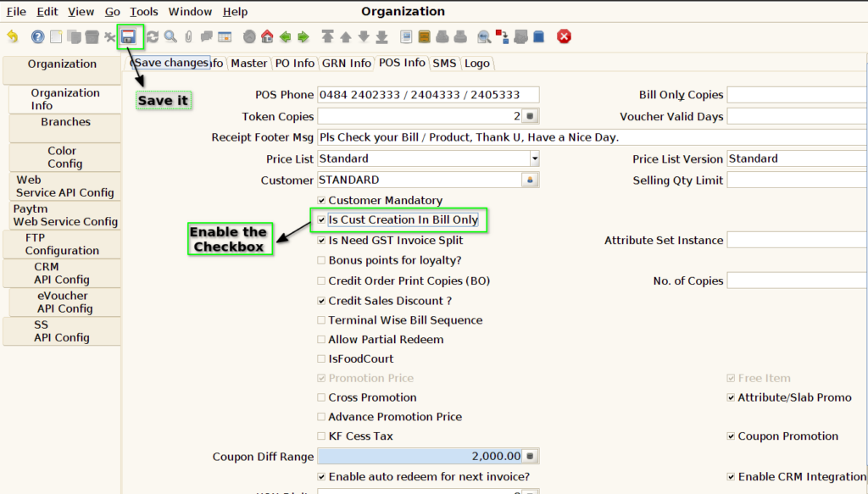
Task: Click the undo/ignore changes arrow icon
Action: pos(13,37)
